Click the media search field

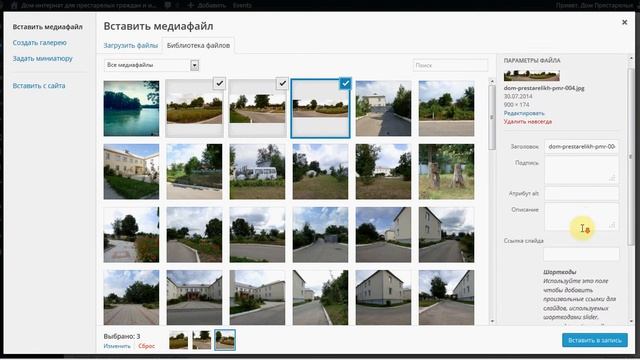click(450, 65)
